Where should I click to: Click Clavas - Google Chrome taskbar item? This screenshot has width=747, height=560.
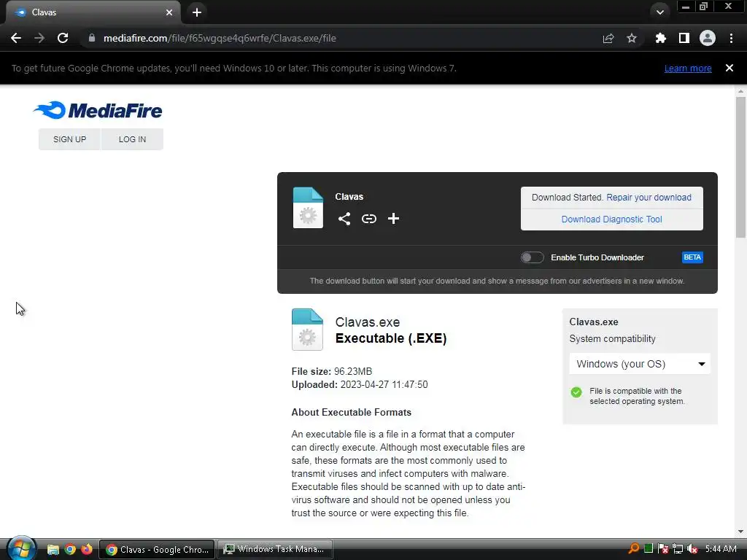(158, 550)
